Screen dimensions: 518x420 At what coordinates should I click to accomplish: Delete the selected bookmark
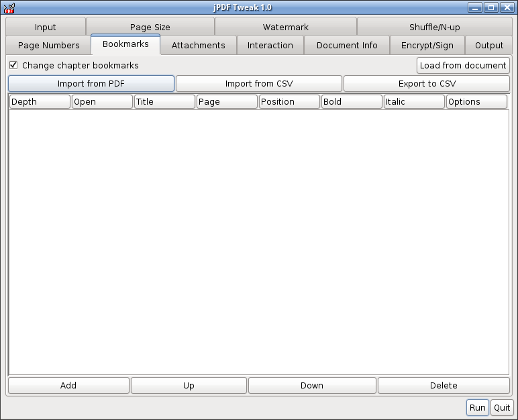[444, 385]
